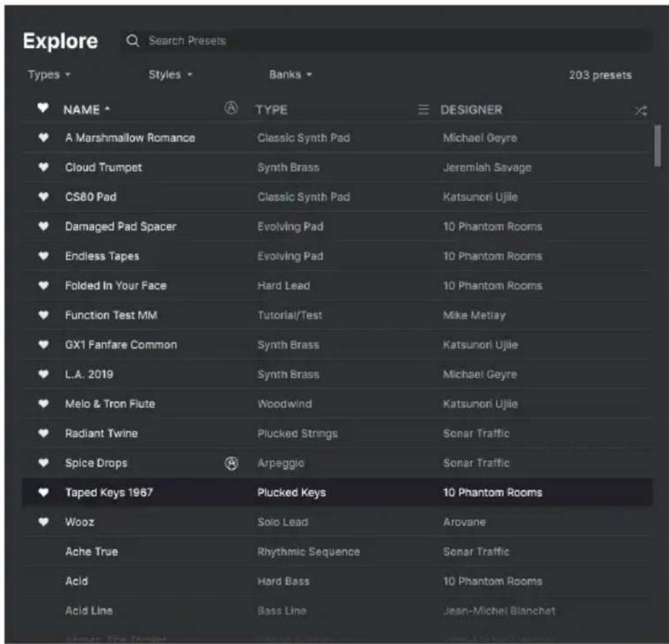This screenshot has width=669, height=644.
Task: Click designer Mike Metlay
Action: point(474,315)
